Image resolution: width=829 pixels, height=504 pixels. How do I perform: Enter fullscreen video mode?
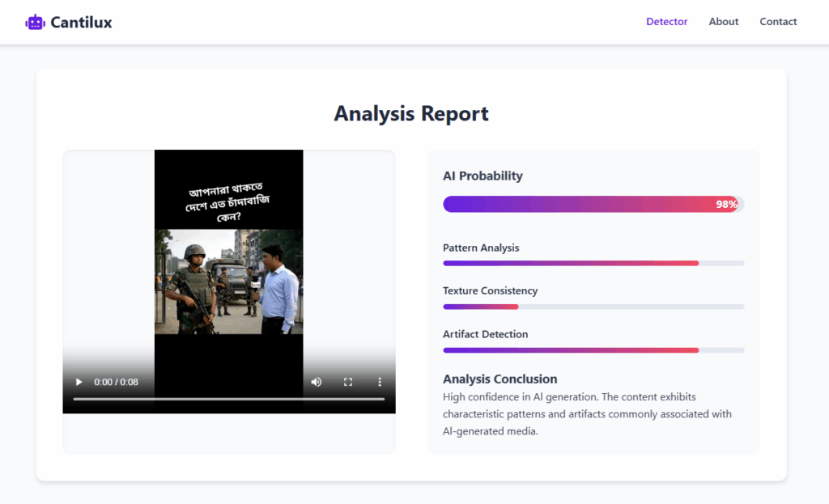tap(348, 382)
